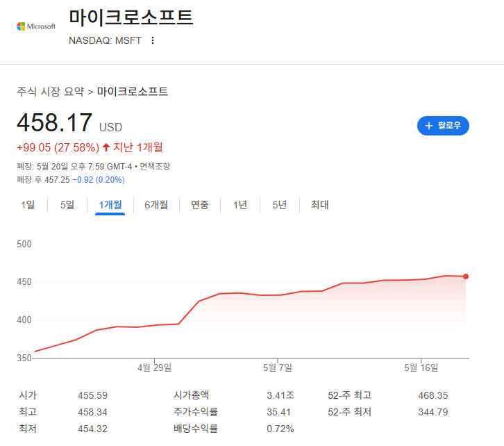
Task: Click the 5월 7일 axis date label
Action: pyautogui.click(x=278, y=367)
